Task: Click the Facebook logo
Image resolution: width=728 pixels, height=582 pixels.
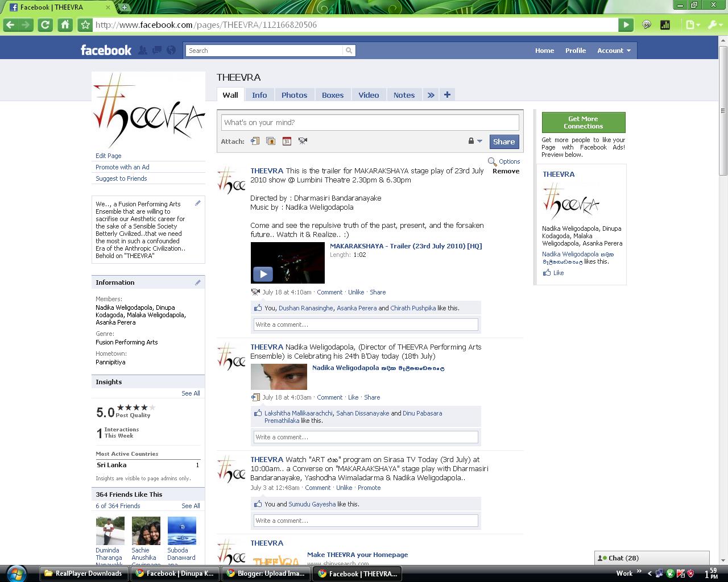Action: point(106,50)
